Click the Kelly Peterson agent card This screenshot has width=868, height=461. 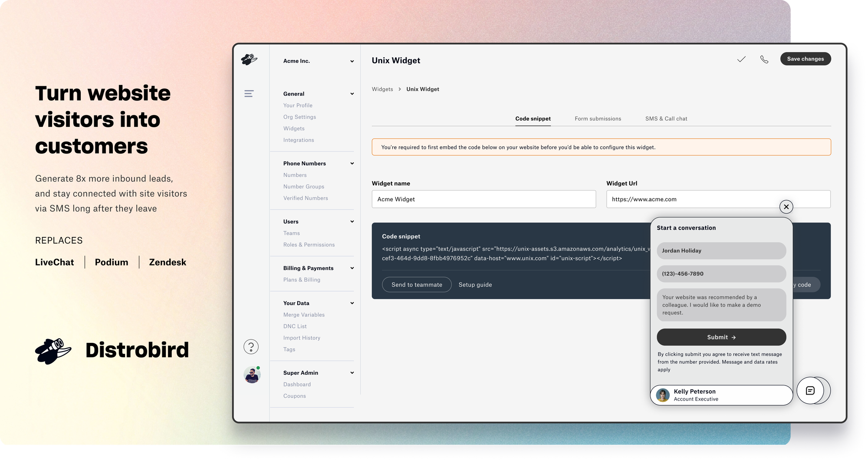point(721,395)
